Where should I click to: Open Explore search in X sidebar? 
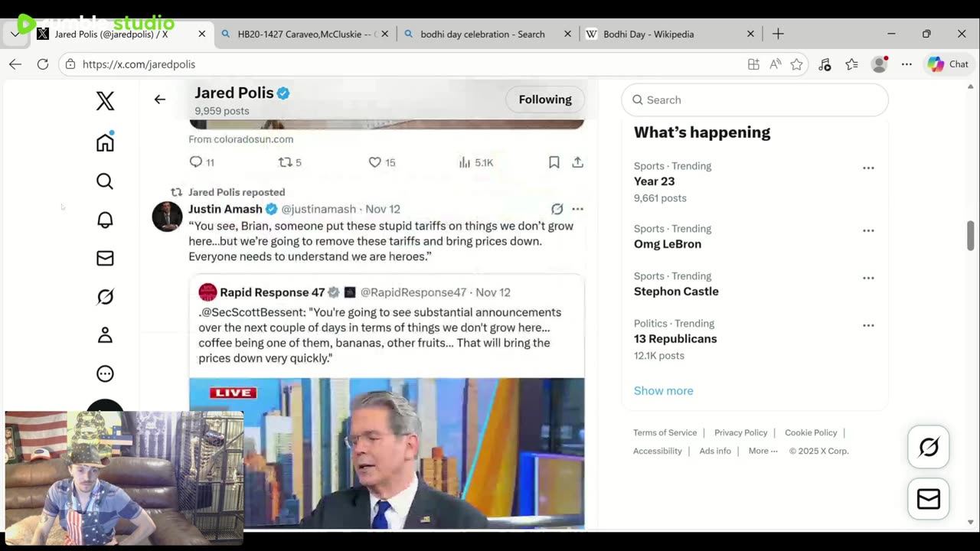[105, 181]
